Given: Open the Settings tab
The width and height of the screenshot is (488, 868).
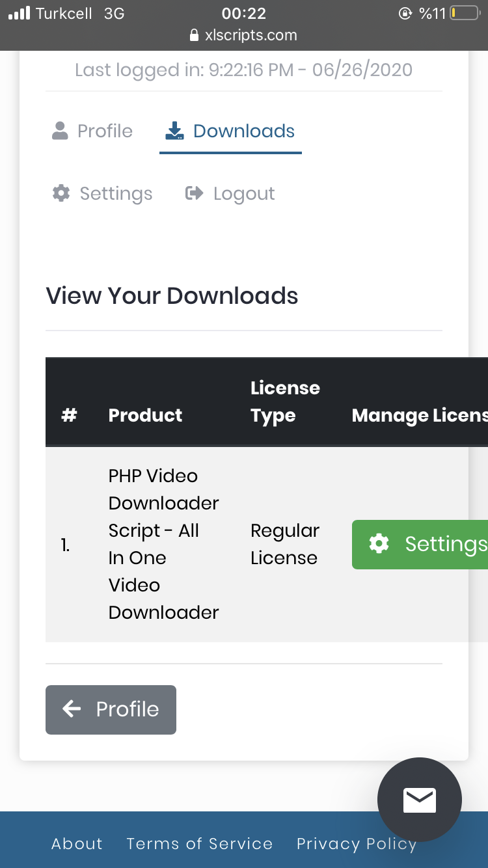Looking at the screenshot, I should point(102,193).
